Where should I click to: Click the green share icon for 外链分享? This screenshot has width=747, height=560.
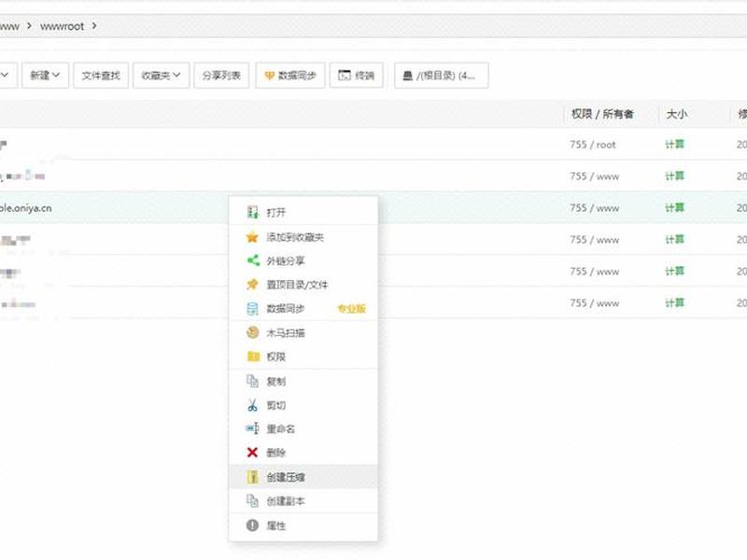coord(253,260)
